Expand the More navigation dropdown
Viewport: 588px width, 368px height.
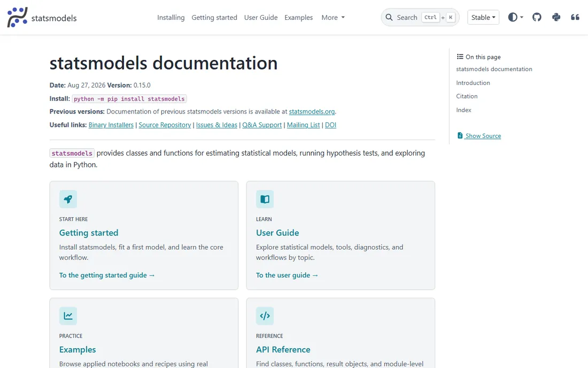coord(333,18)
